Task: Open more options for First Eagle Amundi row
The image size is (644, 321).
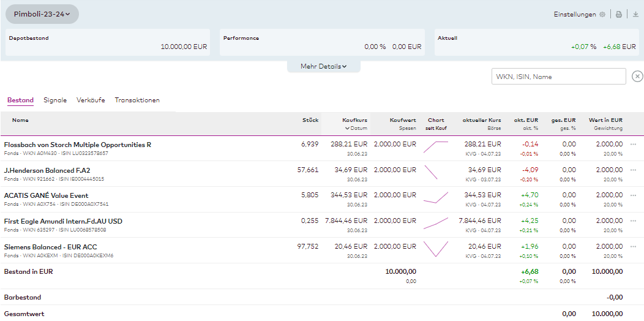Action: [x=632, y=221]
